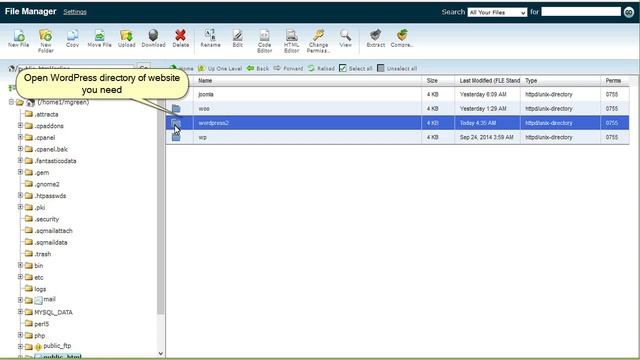Viewport: 640px width, 360px height.
Task: Open the Settings link
Action: (x=75, y=12)
